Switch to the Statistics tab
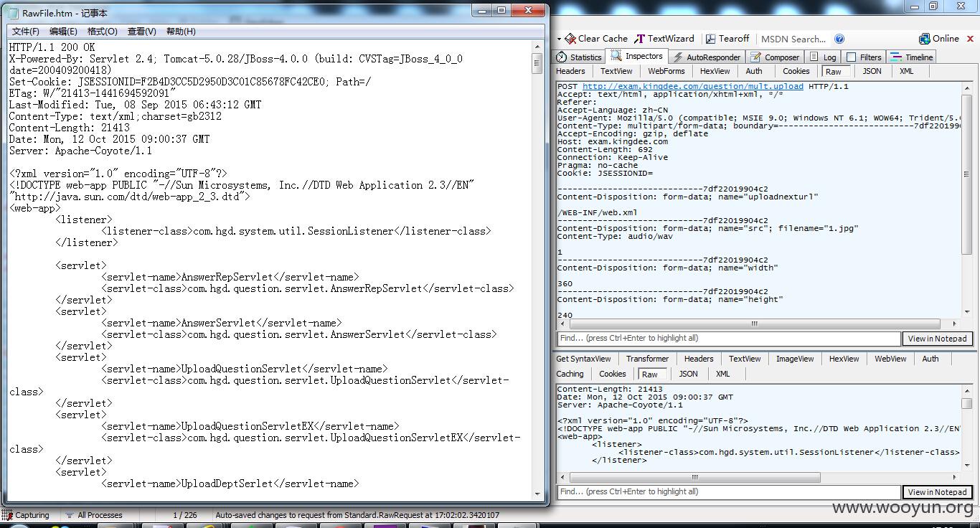This screenshot has height=528, width=980. pos(579,57)
